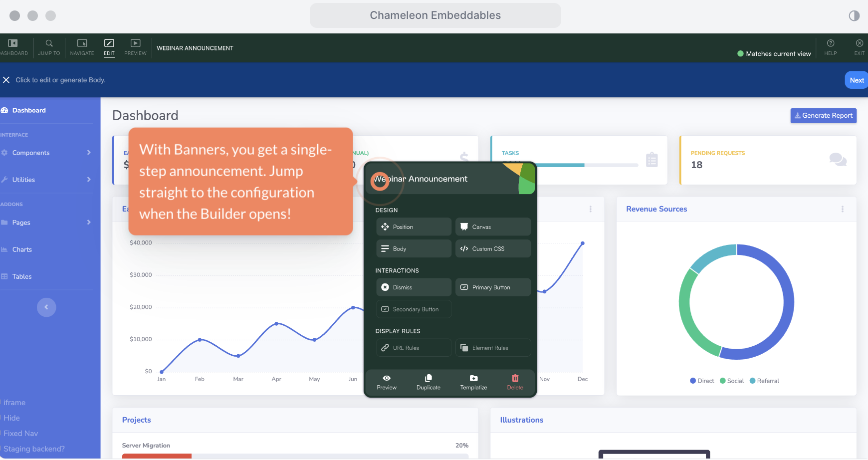The width and height of the screenshot is (868, 460).
Task: Click the Webinar Announcement toolbar title
Action: (x=195, y=48)
